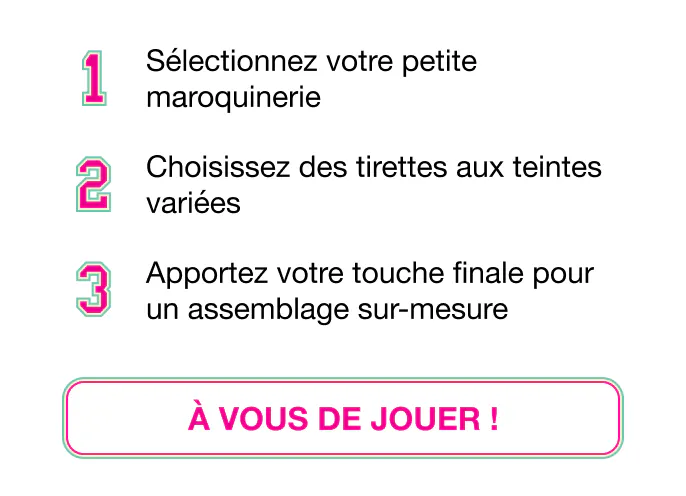Image resolution: width=686 pixels, height=496 pixels.
Task: Click the pink number 2 icon
Action: point(93,183)
